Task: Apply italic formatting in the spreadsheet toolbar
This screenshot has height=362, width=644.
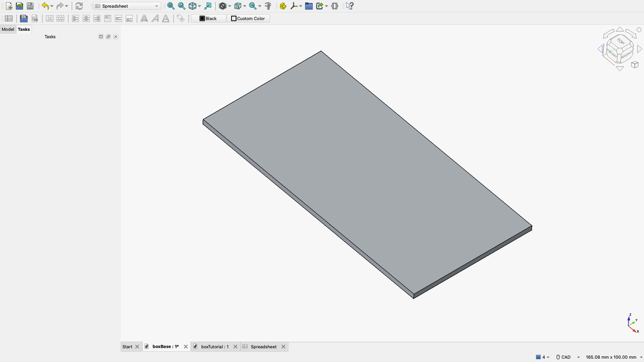Action: click(x=155, y=18)
